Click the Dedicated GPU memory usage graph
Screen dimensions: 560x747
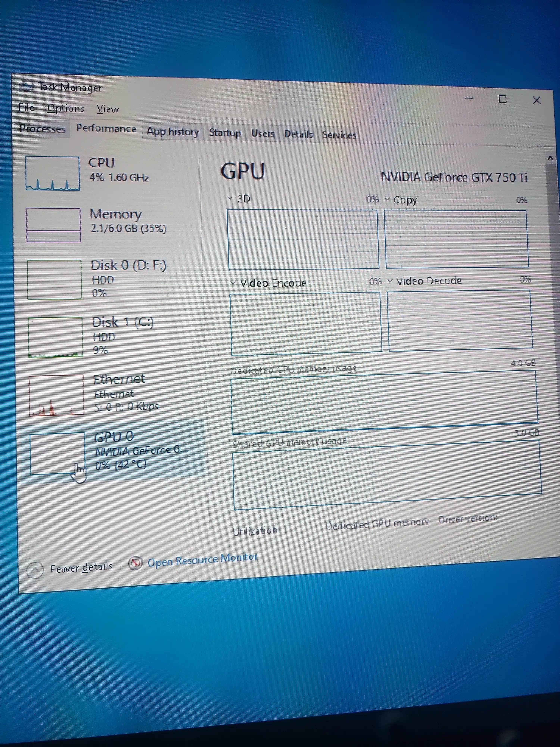(x=385, y=402)
